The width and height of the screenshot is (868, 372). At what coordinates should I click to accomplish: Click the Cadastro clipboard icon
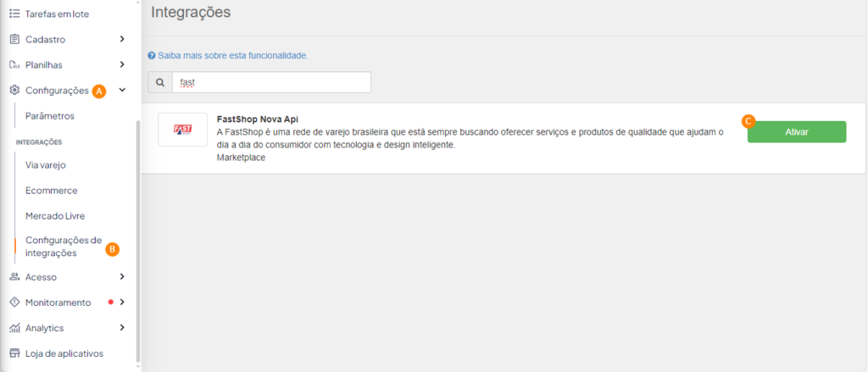click(15, 39)
